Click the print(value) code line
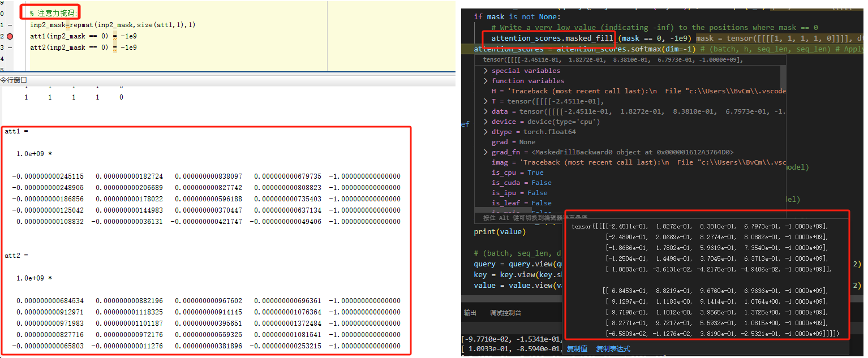This screenshot has height=358, width=868. click(x=500, y=231)
